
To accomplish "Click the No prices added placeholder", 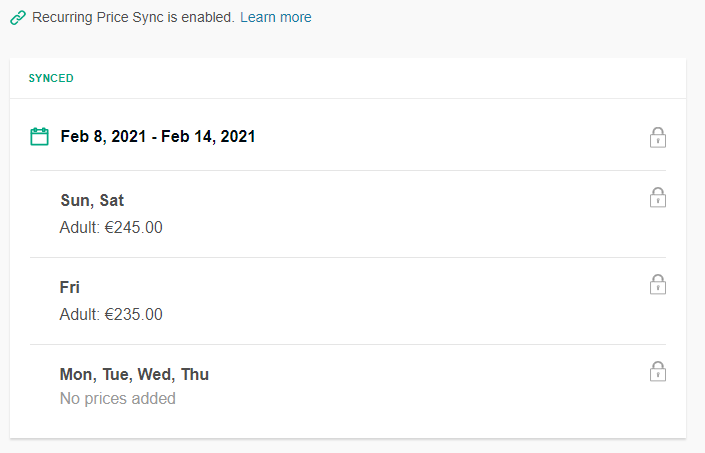I will pos(118,399).
